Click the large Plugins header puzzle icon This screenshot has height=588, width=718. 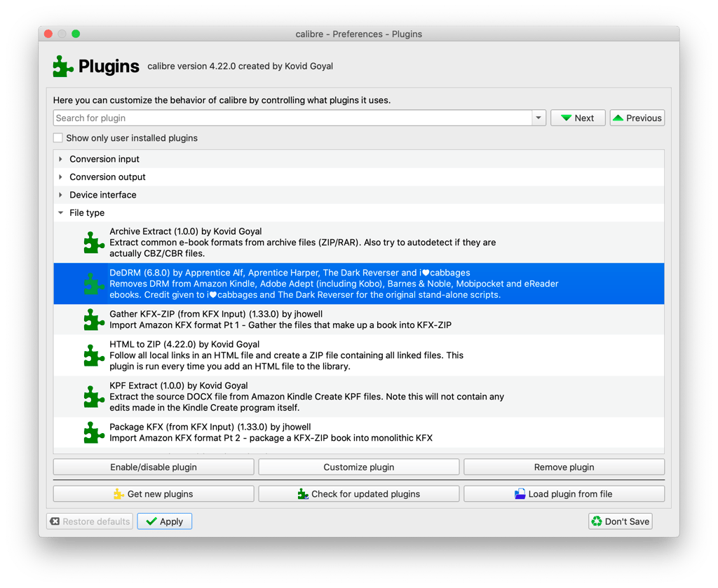[x=63, y=67]
